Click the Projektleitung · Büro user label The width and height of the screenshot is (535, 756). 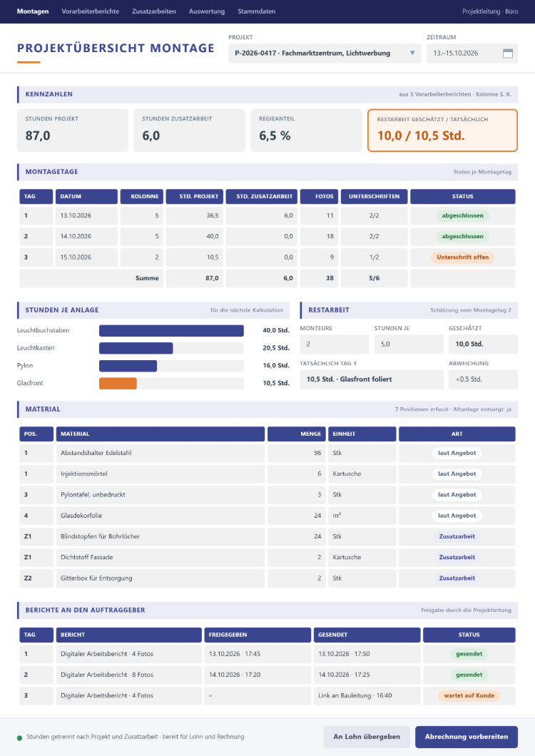tap(490, 11)
